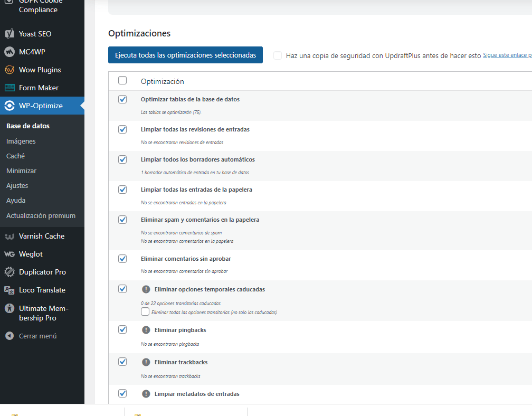The height and width of the screenshot is (416, 532).
Task: Uncheck Limpiar metadatos de entradas checkbox
Action: pos(122,393)
